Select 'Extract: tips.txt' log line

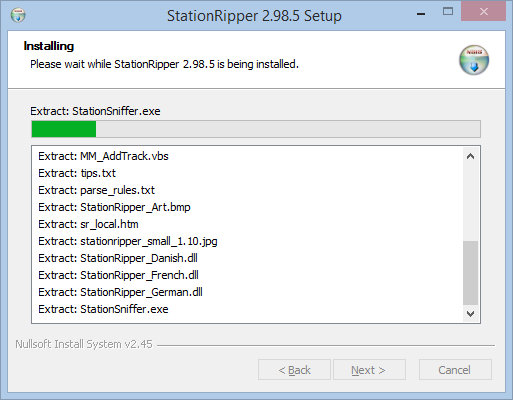coord(77,173)
